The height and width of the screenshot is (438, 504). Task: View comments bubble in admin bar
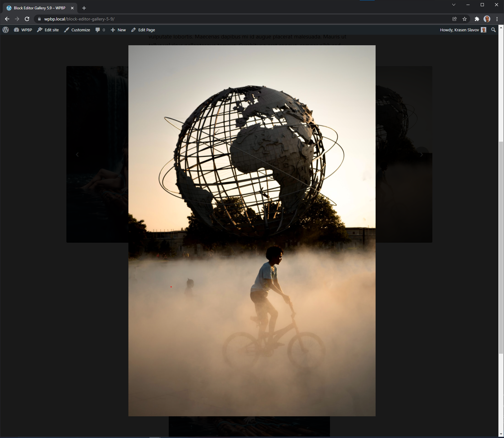(100, 30)
